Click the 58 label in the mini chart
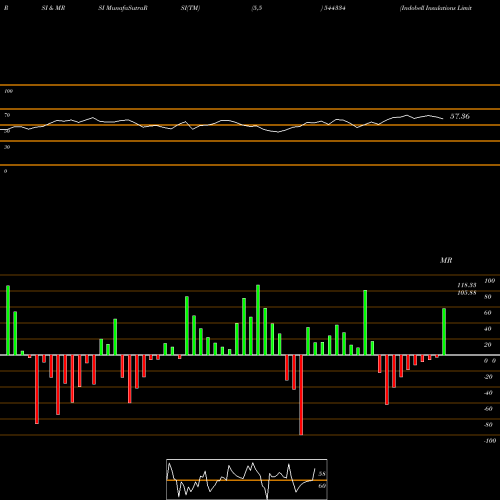The height and width of the screenshot is (500, 500). point(322,474)
